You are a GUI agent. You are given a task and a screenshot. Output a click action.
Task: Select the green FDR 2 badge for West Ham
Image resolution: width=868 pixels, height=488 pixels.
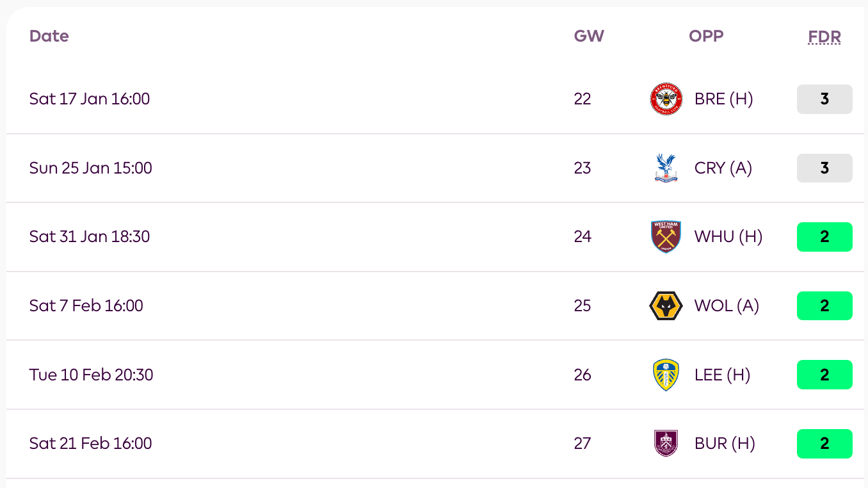824,237
